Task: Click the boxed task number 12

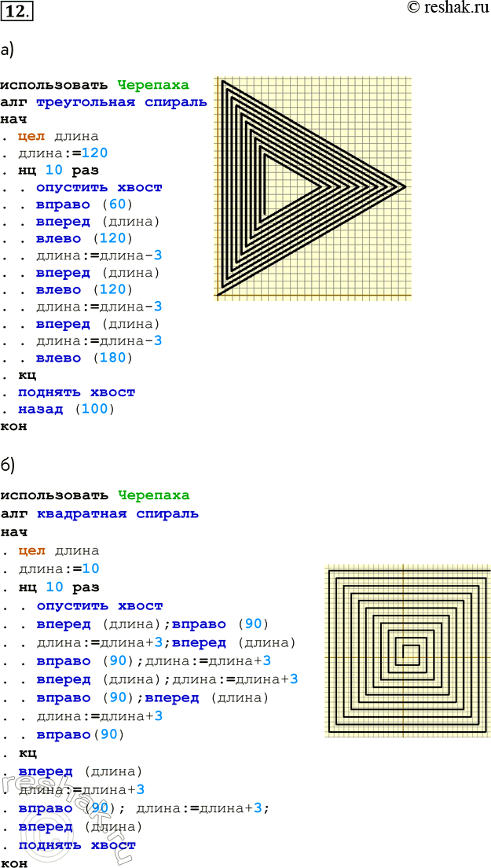Action: point(16,10)
